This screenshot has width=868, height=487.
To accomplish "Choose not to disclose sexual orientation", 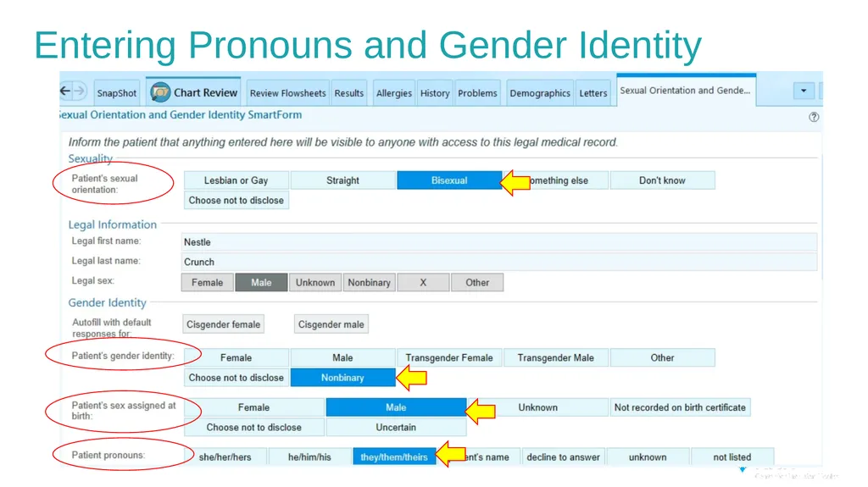I will tap(236, 201).
